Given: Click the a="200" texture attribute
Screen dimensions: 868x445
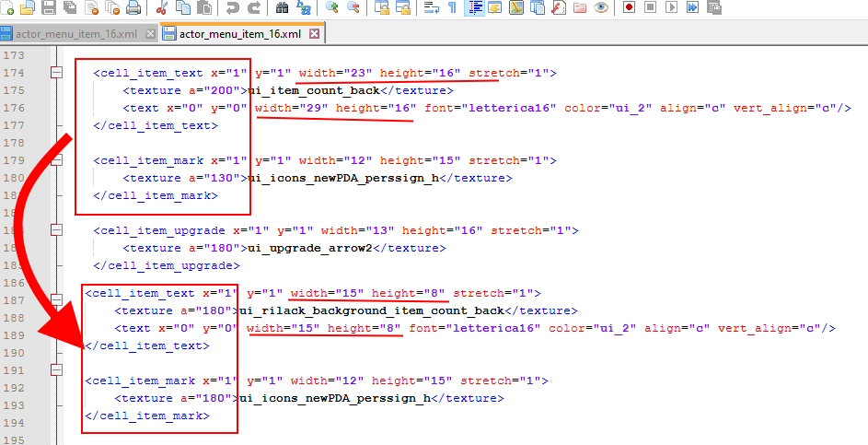Looking at the screenshot, I should 214,90.
